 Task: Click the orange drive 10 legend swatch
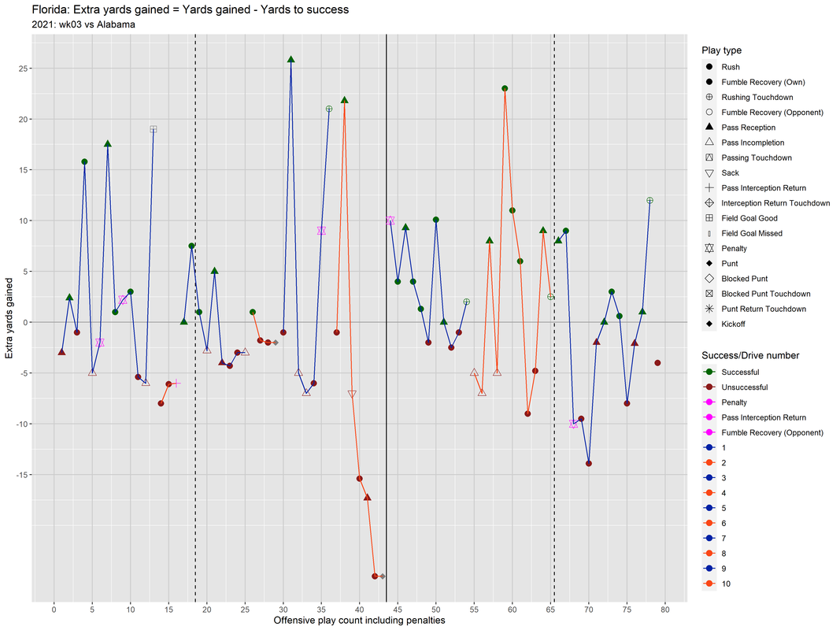coord(709,584)
